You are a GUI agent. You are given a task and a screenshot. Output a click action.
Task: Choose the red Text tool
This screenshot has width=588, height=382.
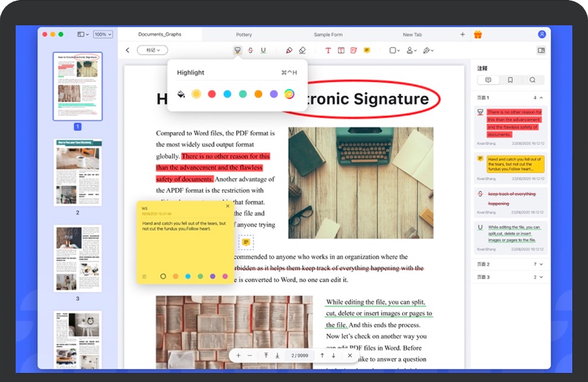click(x=328, y=51)
